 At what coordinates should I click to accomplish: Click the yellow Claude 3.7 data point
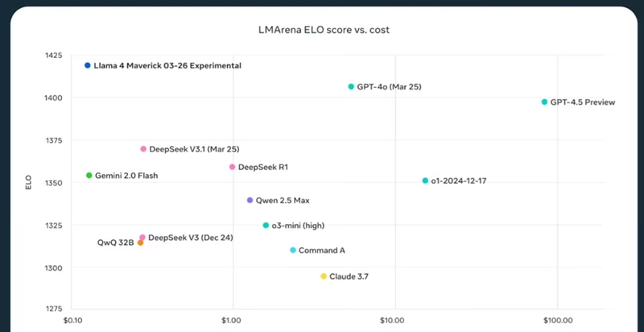[x=324, y=276]
